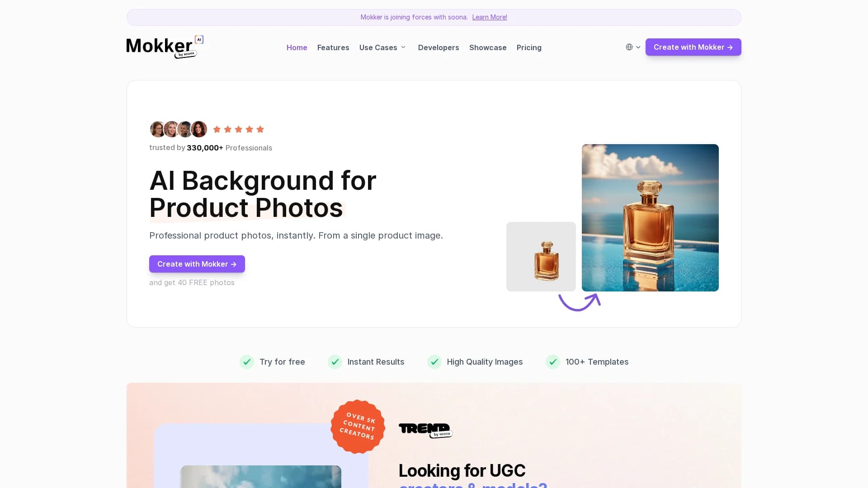Click the High Quality Images checkmark icon

pyautogui.click(x=434, y=362)
